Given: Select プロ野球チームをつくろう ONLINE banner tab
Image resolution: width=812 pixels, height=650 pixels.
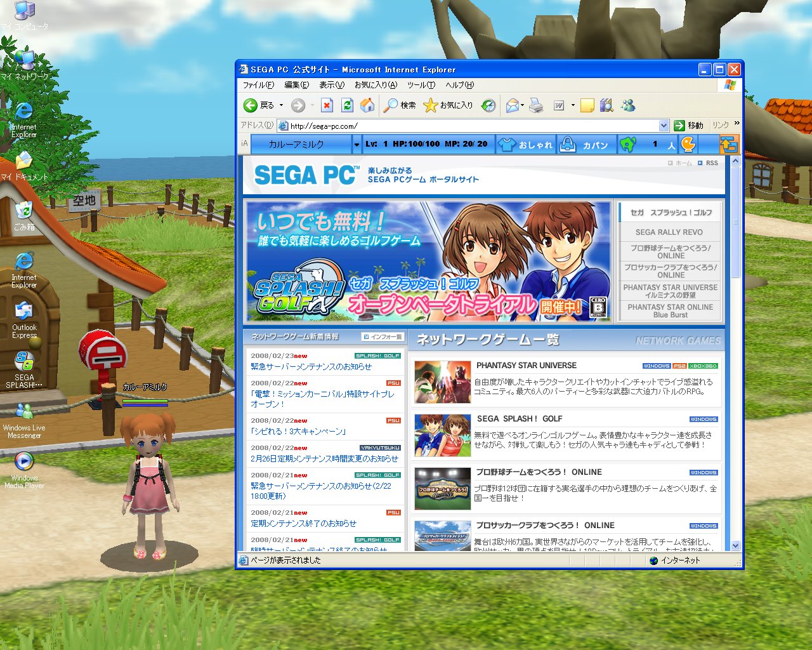Looking at the screenshot, I should coord(670,251).
